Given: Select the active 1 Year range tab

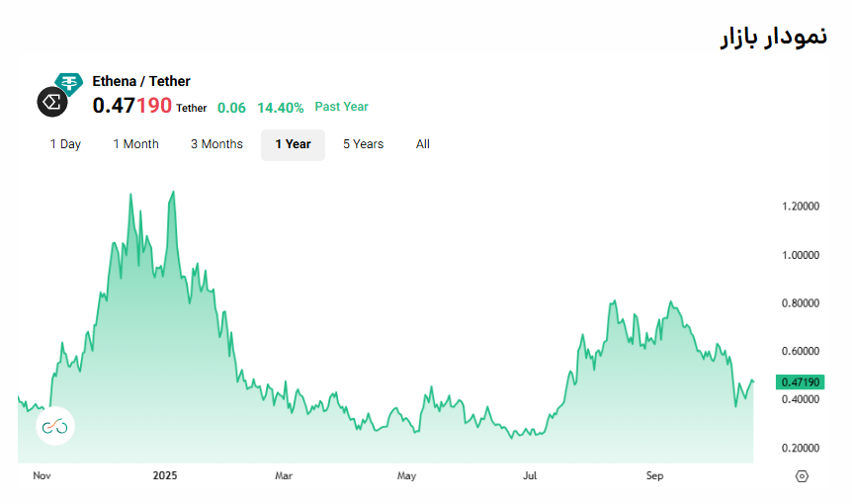Looking at the screenshot, I should click(x=293, y=144).
